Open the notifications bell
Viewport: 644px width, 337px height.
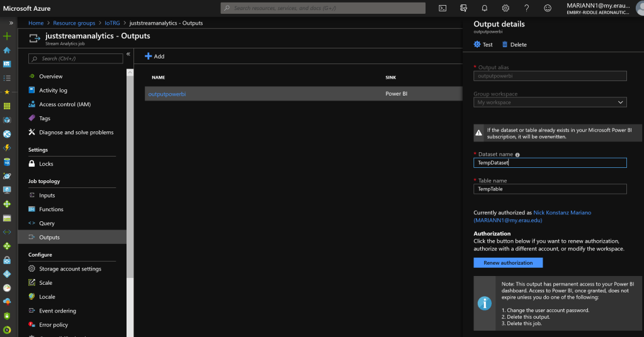(x=484, y=8)
